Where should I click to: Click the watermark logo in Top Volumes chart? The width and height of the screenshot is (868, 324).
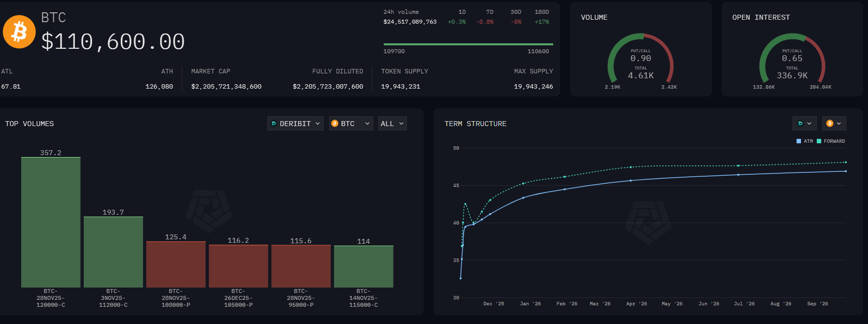tap(208, 211)
